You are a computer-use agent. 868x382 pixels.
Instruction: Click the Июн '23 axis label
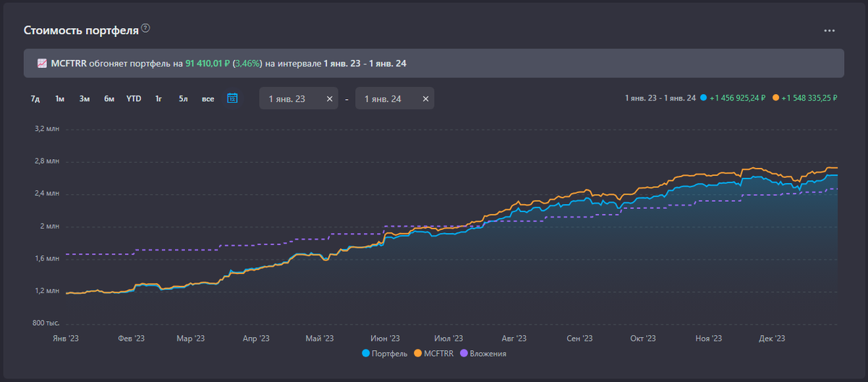pos(385,338)
